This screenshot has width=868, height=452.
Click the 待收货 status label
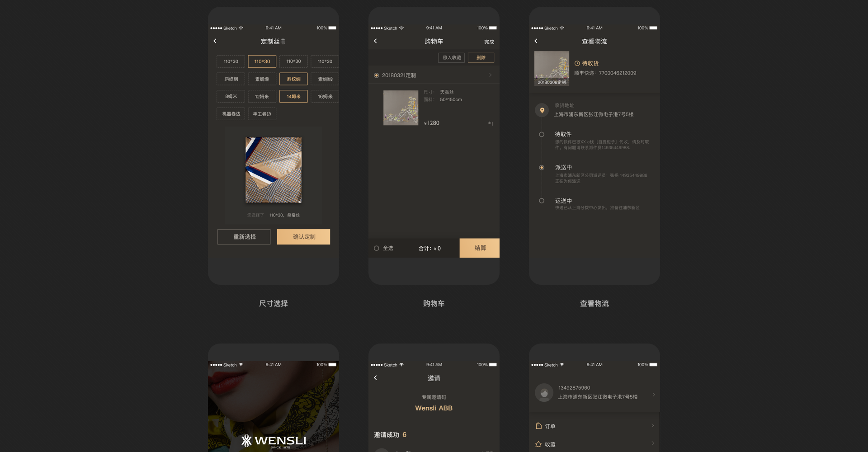(590, 64)
